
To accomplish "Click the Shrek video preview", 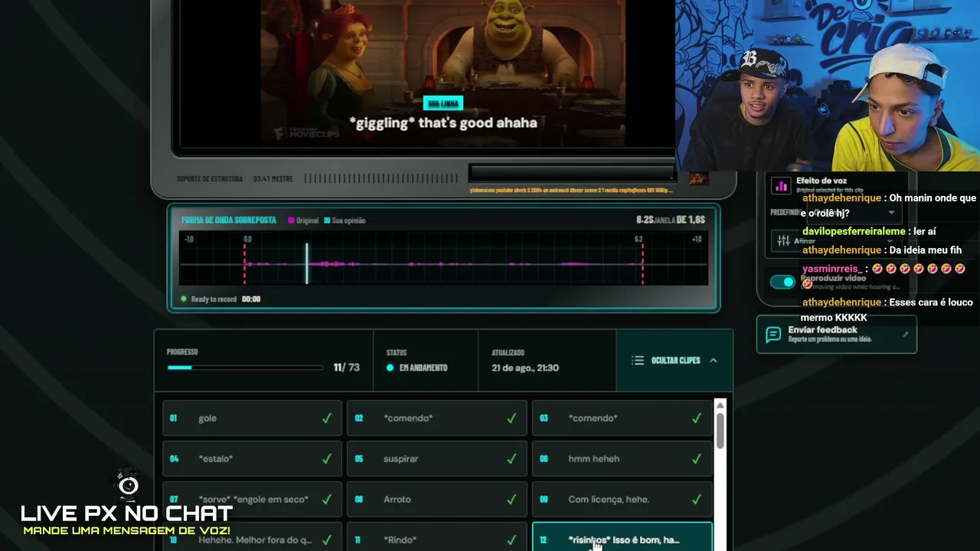I will pyautogui.click(x=443, y=73).
